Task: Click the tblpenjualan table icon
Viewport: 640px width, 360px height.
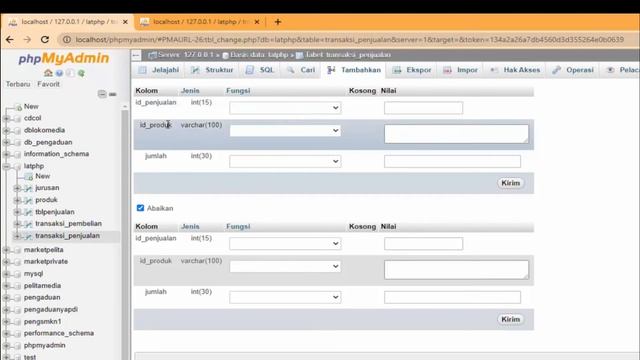Action: click(x=29, y=212)
